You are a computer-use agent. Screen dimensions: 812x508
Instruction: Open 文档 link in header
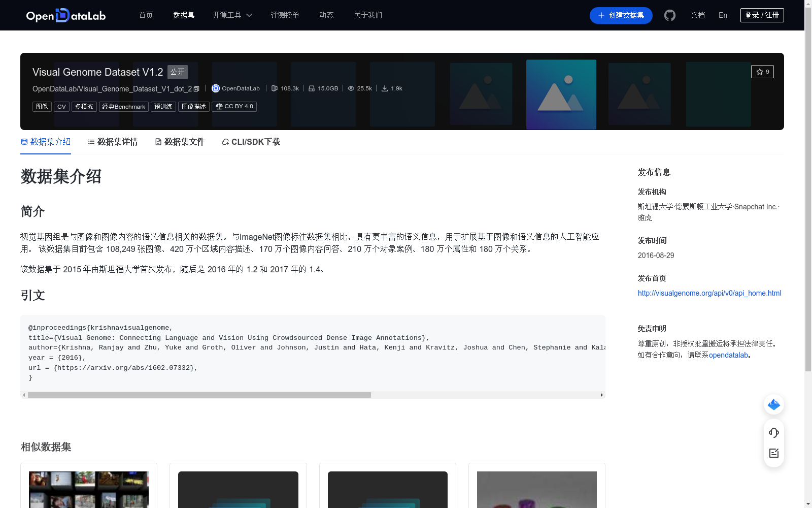pyautogui.click(x=698, y=15)
